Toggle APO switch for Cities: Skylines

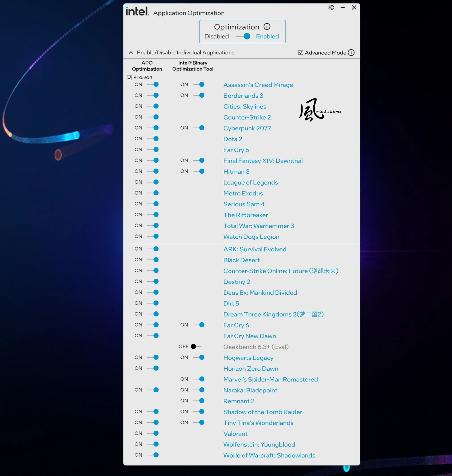click(153, 106)
